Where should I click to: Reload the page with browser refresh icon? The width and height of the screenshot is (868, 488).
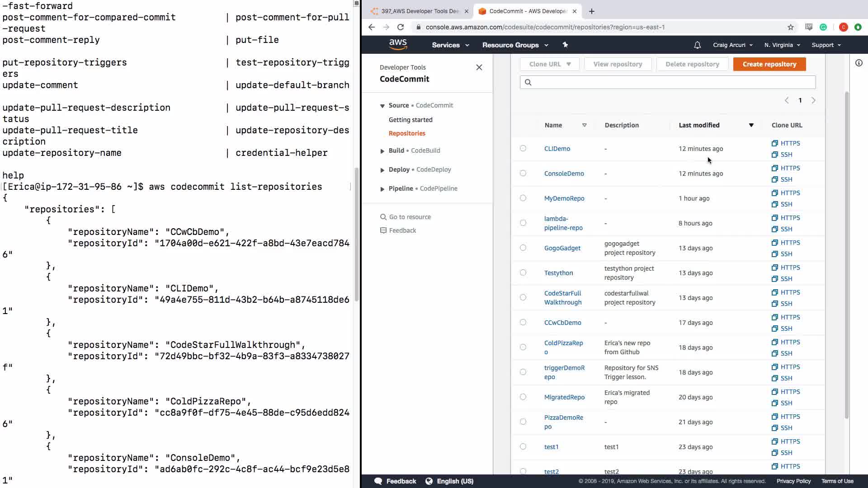coord(401,27)
